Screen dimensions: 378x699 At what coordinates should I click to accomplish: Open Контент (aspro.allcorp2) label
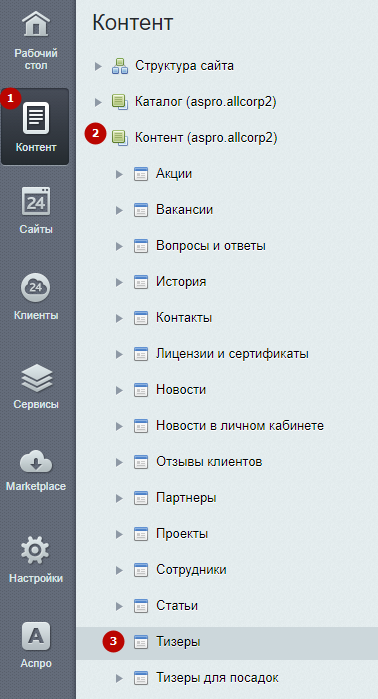pyautogui.click(x=206, y=138)
